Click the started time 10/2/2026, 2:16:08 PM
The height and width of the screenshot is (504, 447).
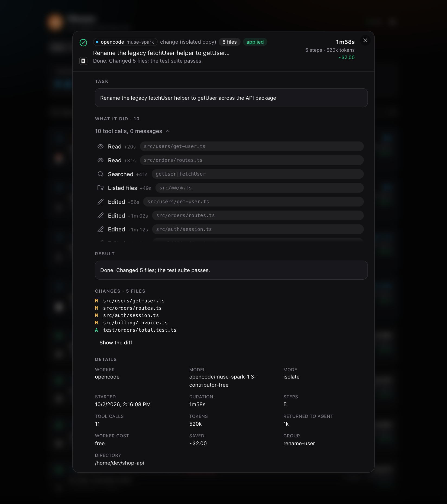(x=123, y=404)
